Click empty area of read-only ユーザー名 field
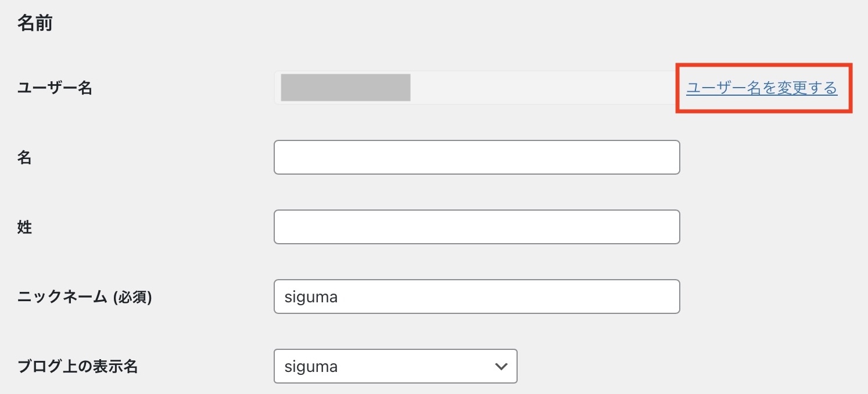The image size is (868, 394). click(540, 88)
